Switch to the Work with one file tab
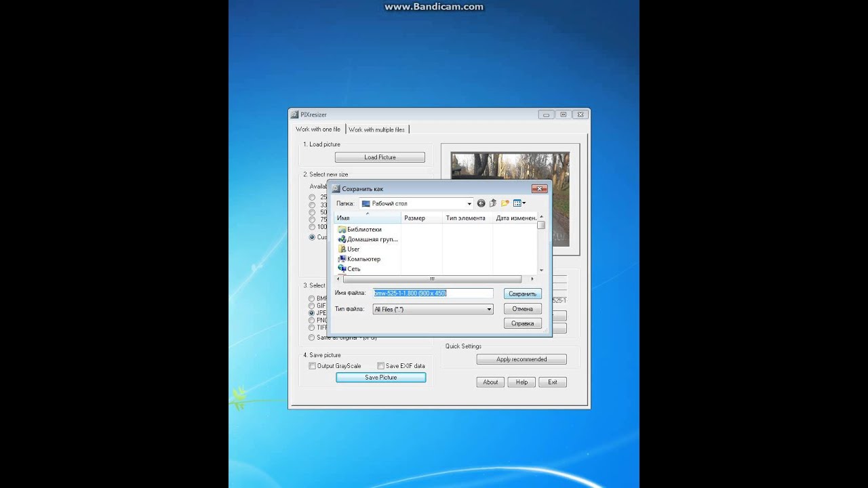 [x=318, y=129]
